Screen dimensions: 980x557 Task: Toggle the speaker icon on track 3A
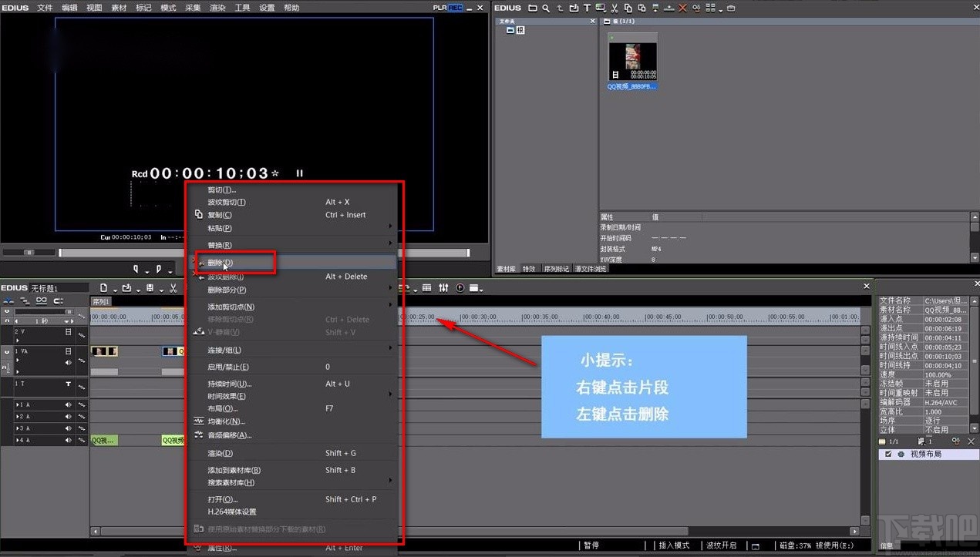coord(68,428)
